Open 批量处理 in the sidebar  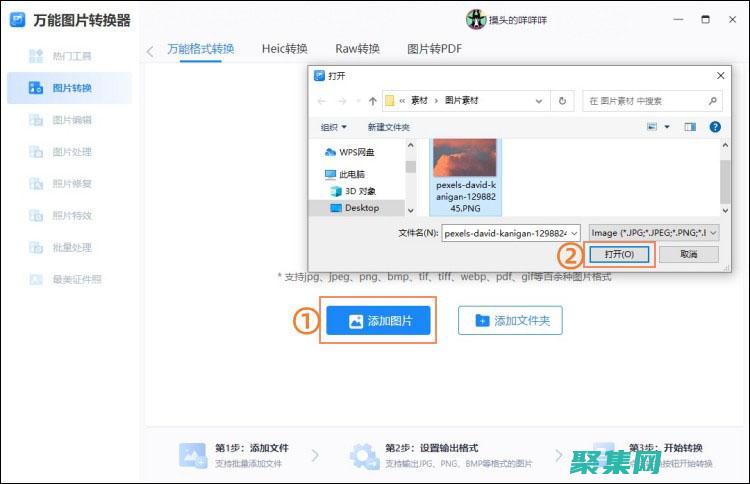click(70, 248)
